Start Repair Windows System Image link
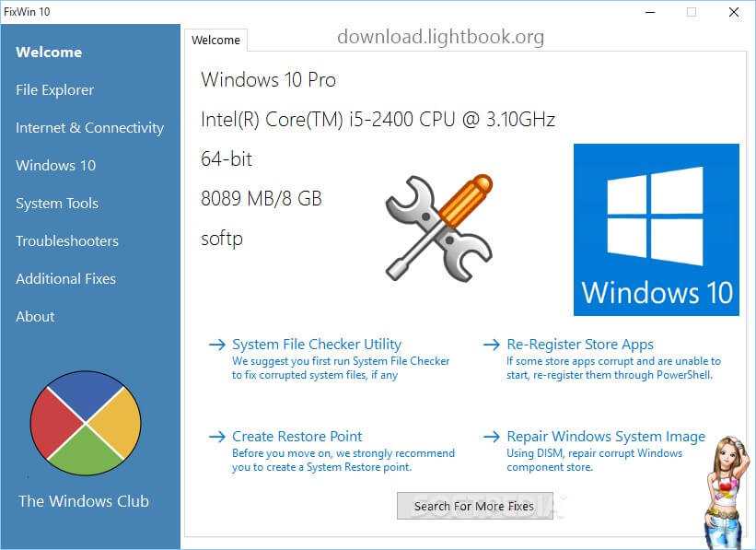 [606, 437]
